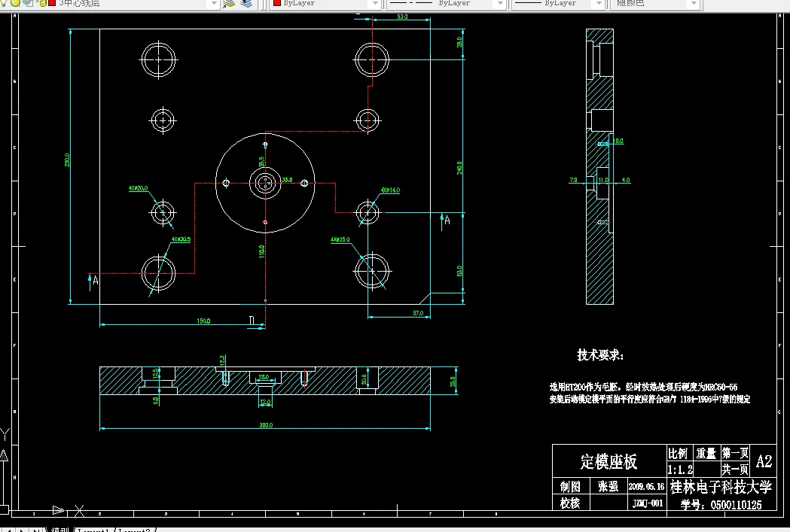Screen dimensions: 790x532
Task: Select the 1:1.2 scale value
Action: click(x=680, y=470)
